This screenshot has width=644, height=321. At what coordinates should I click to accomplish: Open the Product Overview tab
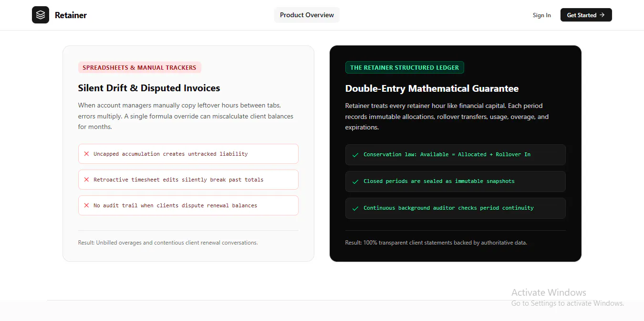pyautogui.click(x=307, y=15)
